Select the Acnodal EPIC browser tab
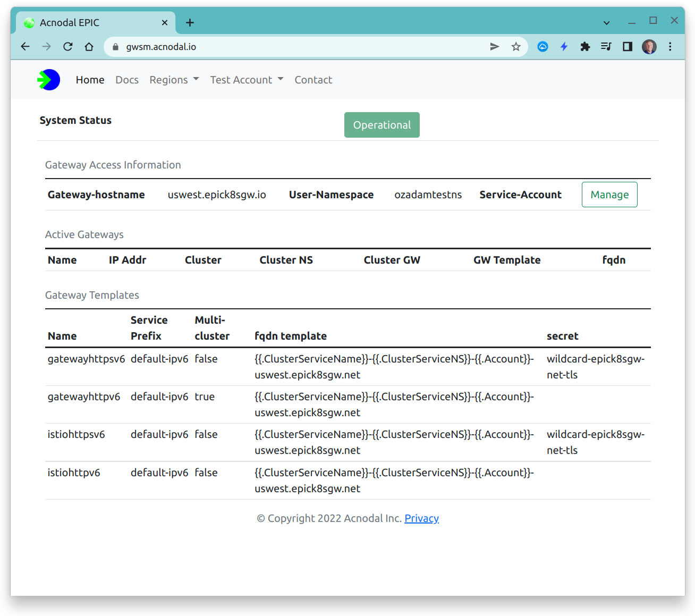This screenshot has height=616, width=695. coord(96,23)
